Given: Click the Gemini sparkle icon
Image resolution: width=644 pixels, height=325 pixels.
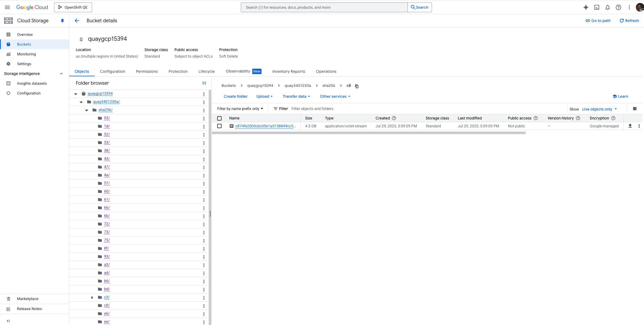Looking at the screenshot, I should (x=586, y=7).
